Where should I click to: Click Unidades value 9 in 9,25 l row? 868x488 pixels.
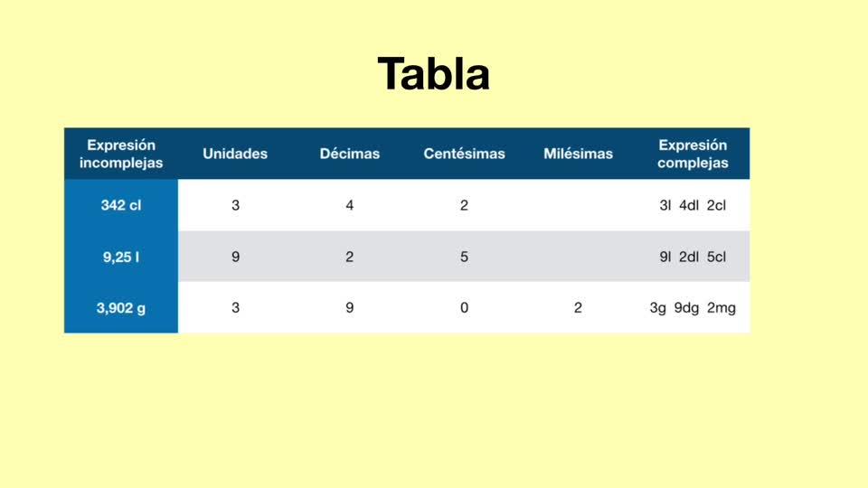tap(235, 257)
